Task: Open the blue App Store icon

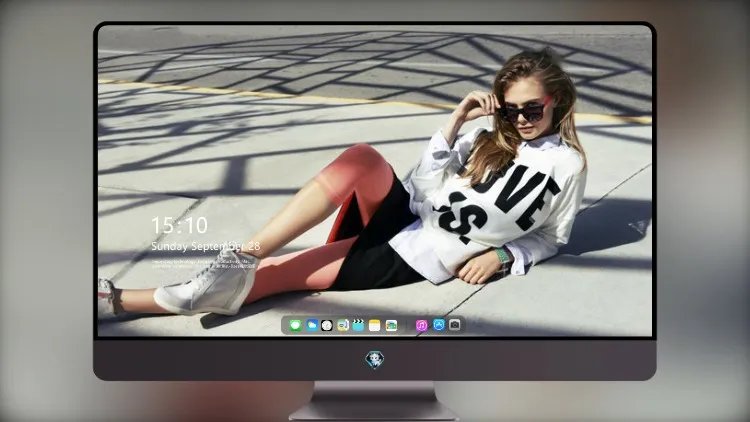Action: (x=439, y=325)
